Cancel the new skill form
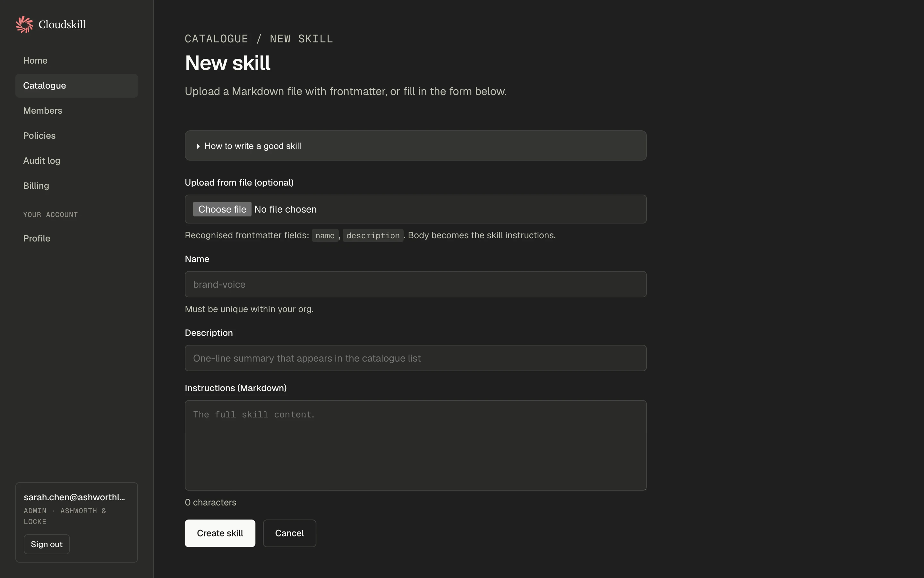The width and height of the screenshot is (924, 578). click(289, 533)
